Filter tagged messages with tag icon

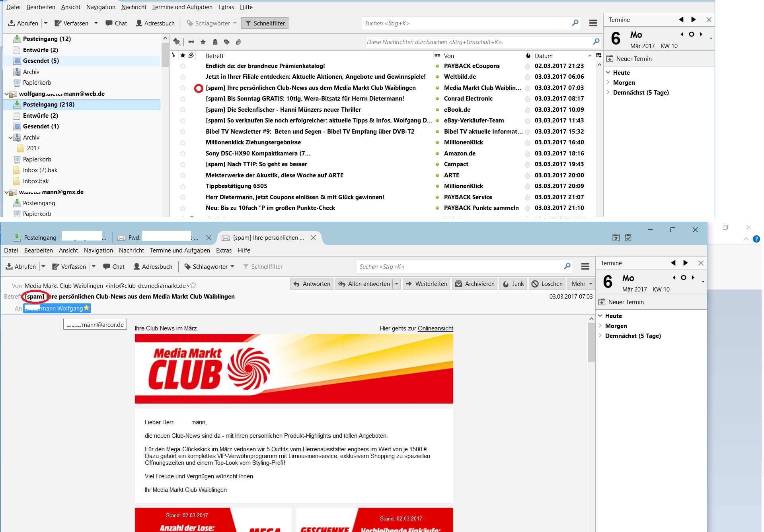226,42
